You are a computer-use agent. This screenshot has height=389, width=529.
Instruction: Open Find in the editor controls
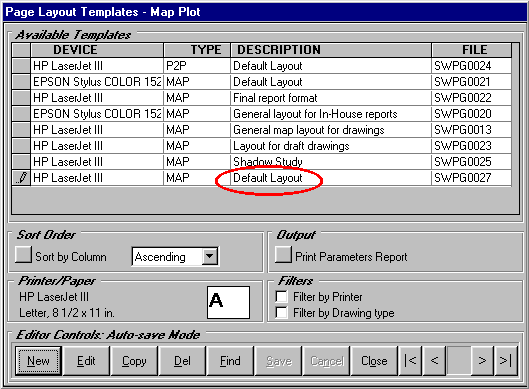pos(230,361)
